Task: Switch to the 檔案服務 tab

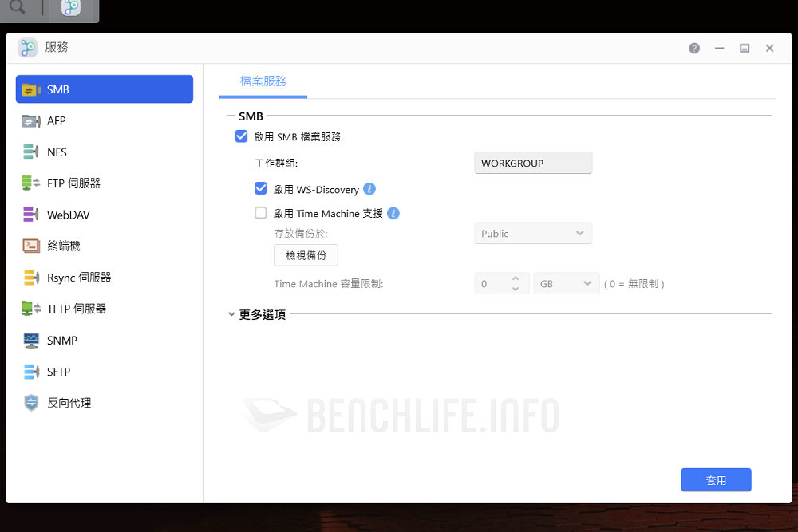Action: coord(263,81)
